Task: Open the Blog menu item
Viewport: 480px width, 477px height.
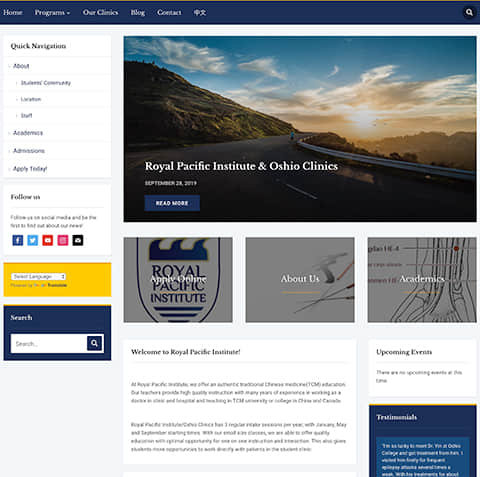Action: 138,12
